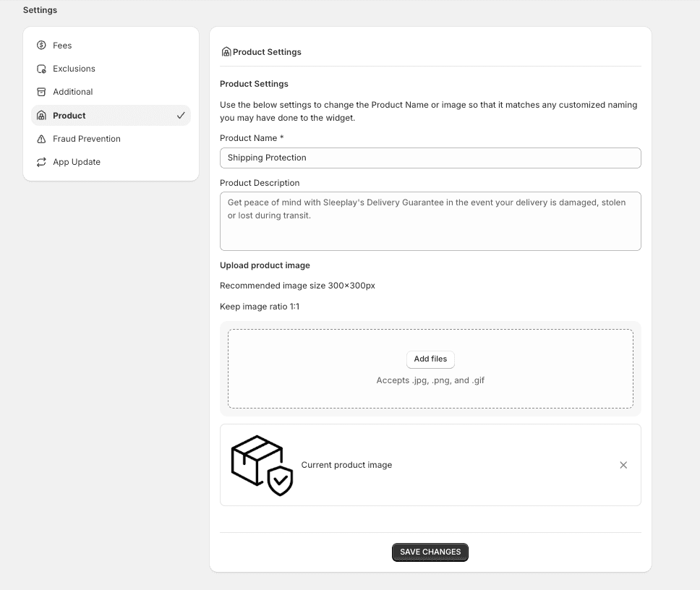The width and height of the screenshot is (700, 590).
Task: Click the bold "Product Settings" subheading
Action: (254, 84)
